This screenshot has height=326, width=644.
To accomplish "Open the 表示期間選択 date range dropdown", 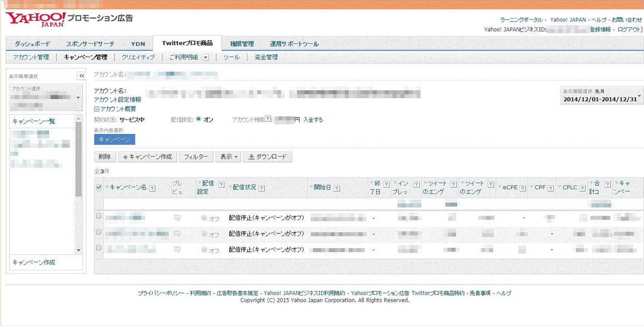I will (601, 95).
